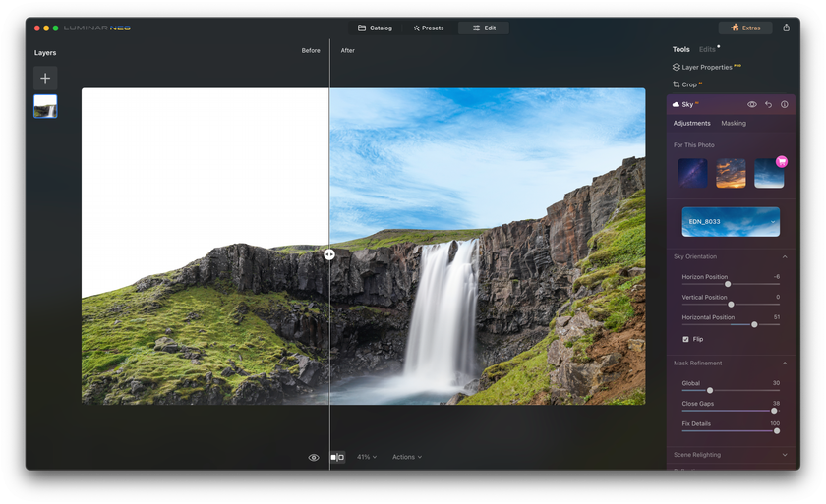Adjust the Global mask slider
The width and height of the screenshot is (826, 504).
point(710,390)
